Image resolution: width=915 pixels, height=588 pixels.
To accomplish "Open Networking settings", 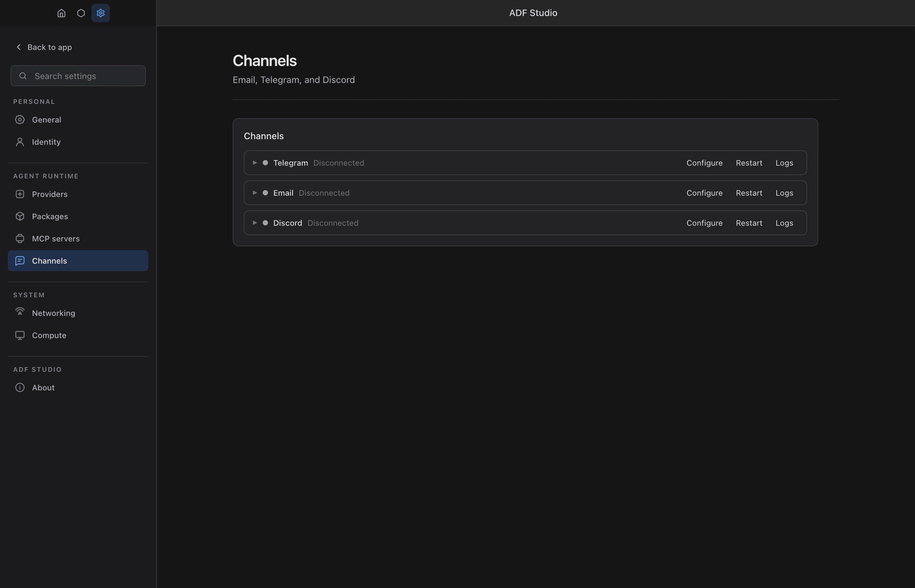I will tap(78, 313).
